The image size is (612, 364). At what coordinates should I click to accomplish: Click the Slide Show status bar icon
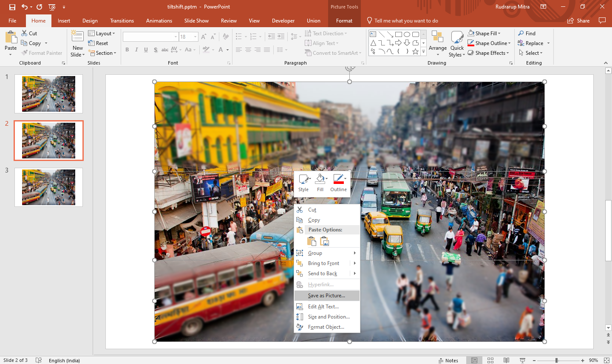522,360
